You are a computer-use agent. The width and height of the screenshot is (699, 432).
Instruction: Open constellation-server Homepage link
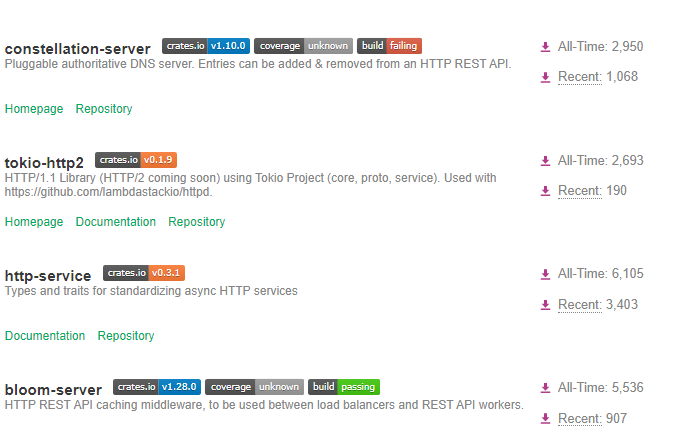point(34,109)
